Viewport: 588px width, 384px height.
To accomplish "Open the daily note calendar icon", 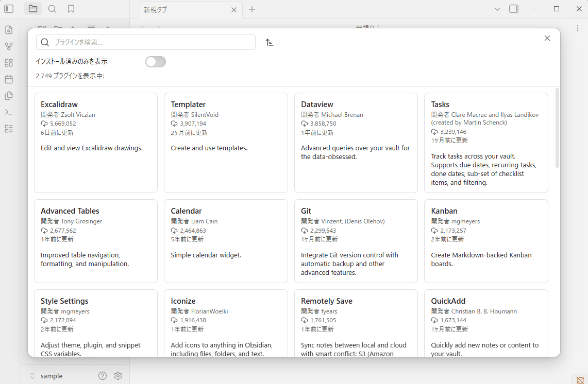I will [9, 79].
